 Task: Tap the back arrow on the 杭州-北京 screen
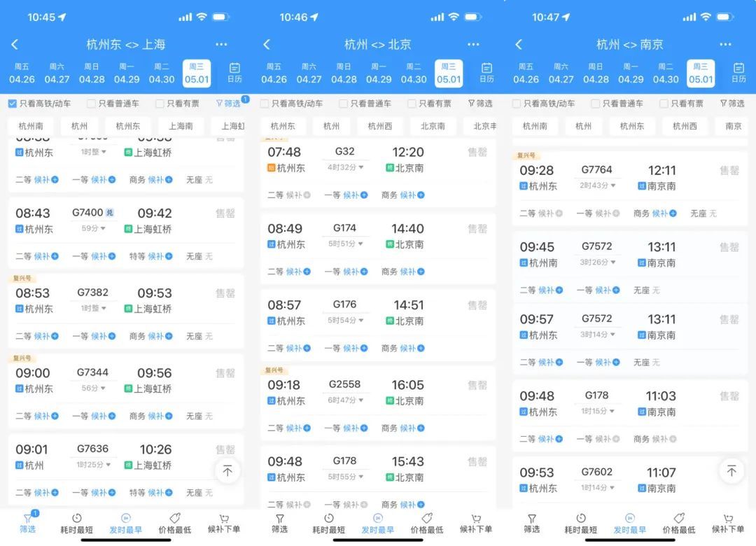point(267,44)
